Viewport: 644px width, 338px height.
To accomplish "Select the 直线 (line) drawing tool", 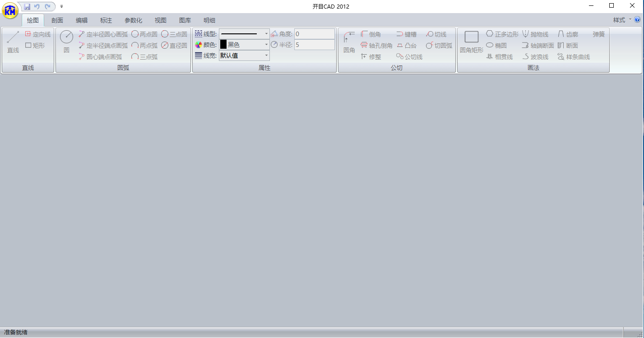I will [13, 42].
